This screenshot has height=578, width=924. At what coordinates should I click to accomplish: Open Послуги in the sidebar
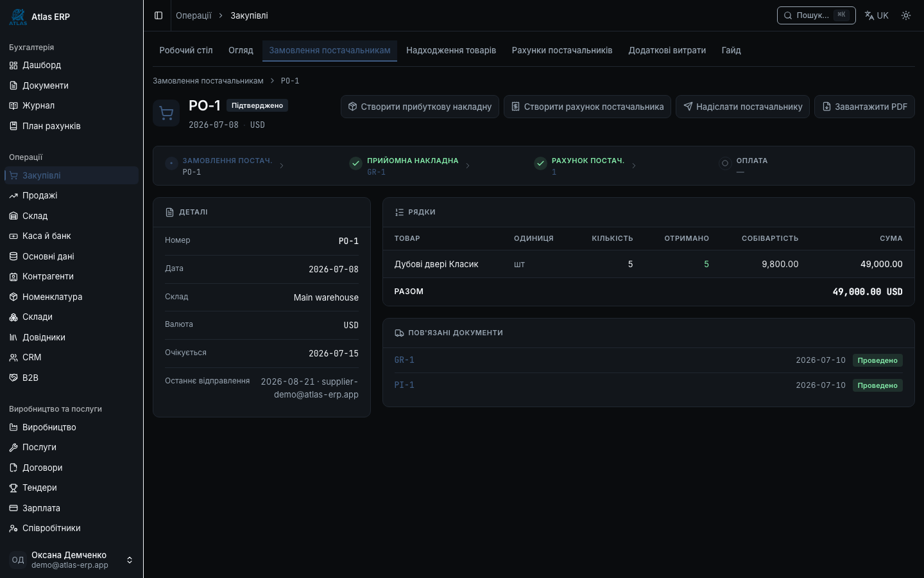tap(71, 447)
